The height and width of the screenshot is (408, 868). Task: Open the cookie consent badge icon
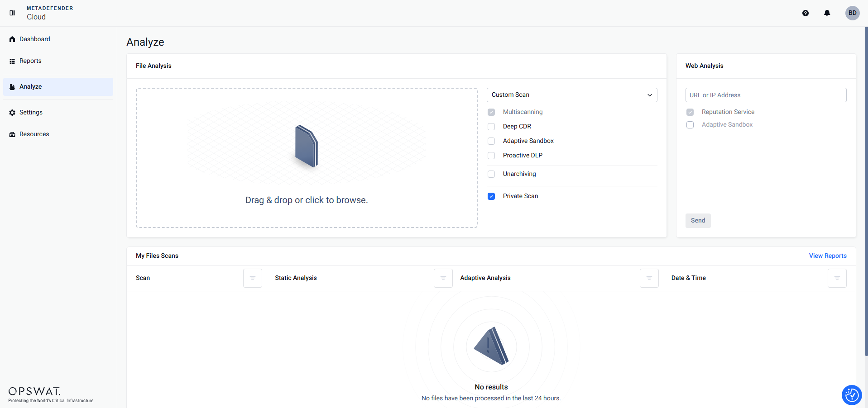tap(852, 395)
